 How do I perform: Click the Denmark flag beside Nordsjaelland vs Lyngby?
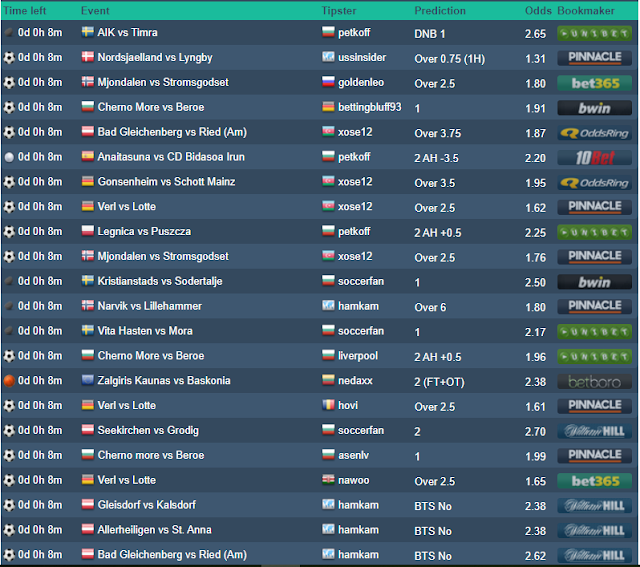tap(87, 57)
